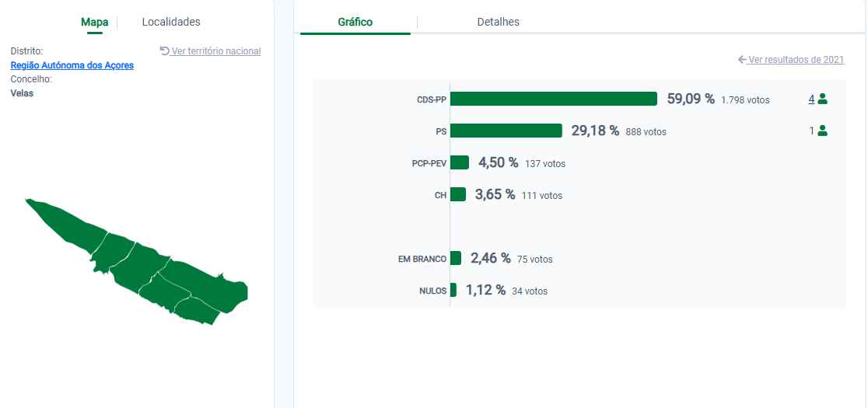Viewport: 868px width, 408px height.
Task: Click the EM BRANCO result bar
Action: 455,258
